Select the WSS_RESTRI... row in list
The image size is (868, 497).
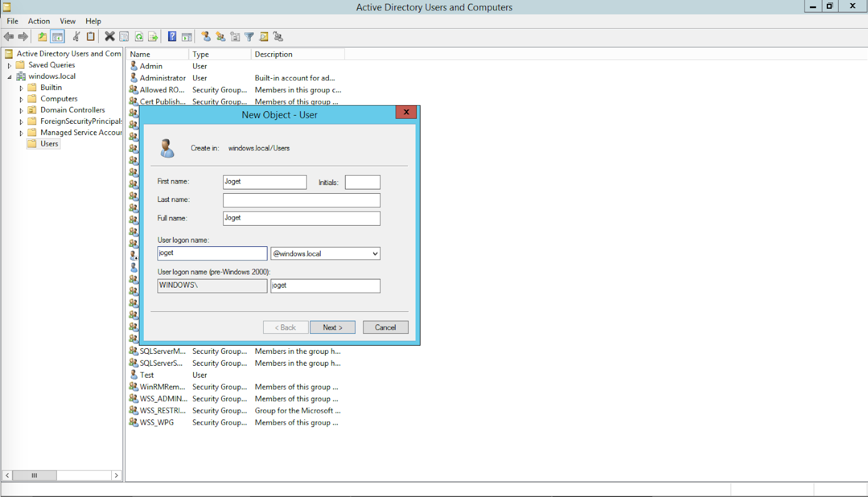(235, 410)
